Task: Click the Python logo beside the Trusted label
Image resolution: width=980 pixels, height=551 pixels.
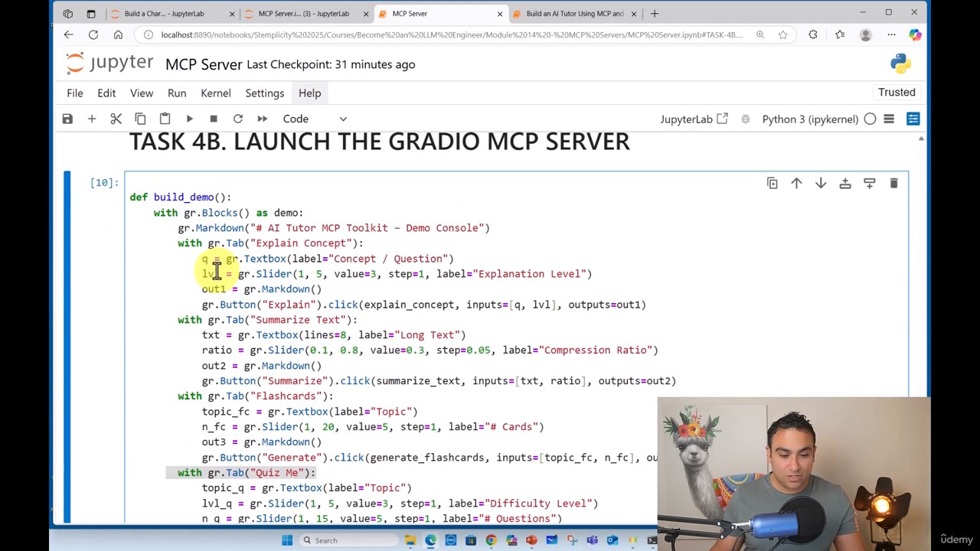Action: click(900, 64)
